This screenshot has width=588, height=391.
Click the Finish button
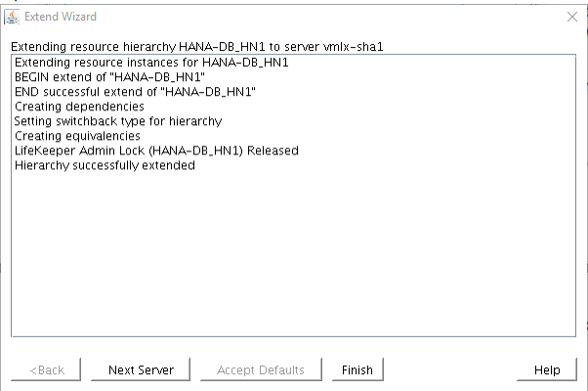coord(357,369)
